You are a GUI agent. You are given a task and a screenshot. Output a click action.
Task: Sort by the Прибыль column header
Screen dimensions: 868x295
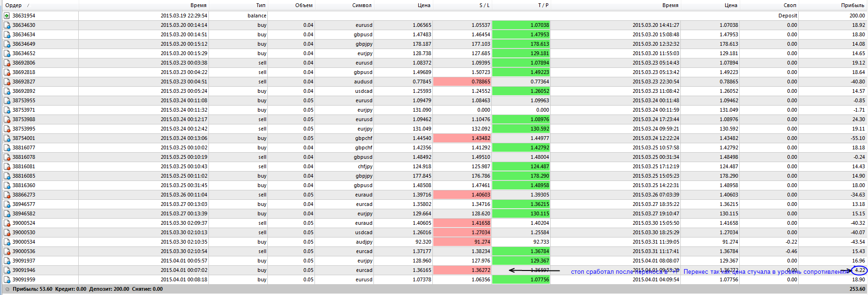tap(852, 5)
